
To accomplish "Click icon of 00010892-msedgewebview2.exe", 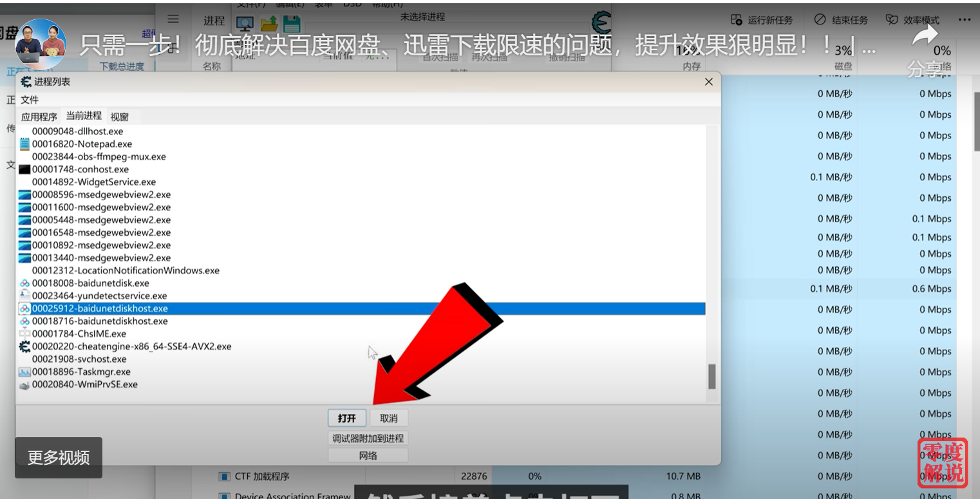I will [25, 245].
